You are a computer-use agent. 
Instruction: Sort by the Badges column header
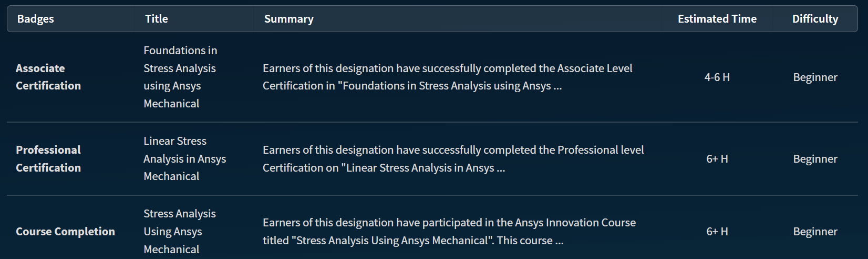(x=35, y=19)
